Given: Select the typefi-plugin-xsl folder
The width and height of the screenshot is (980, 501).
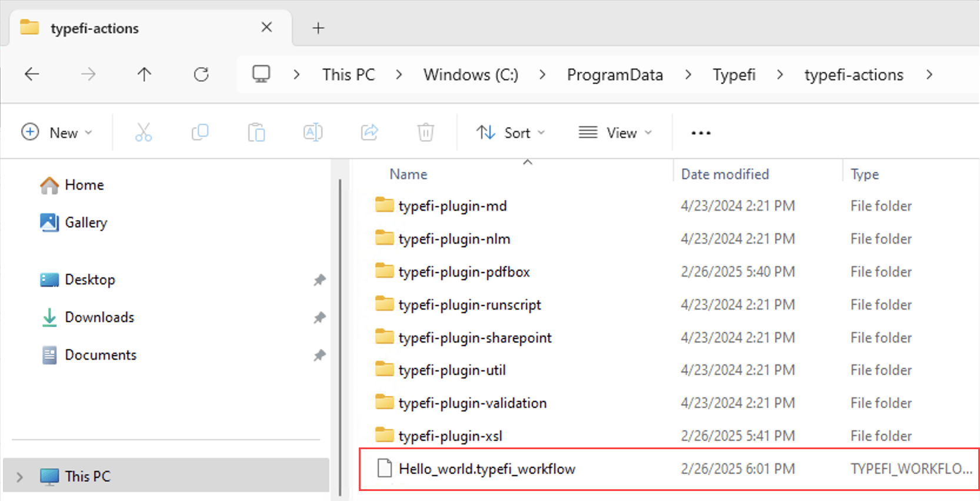Looking at the screenshot, I should point(450,436).
